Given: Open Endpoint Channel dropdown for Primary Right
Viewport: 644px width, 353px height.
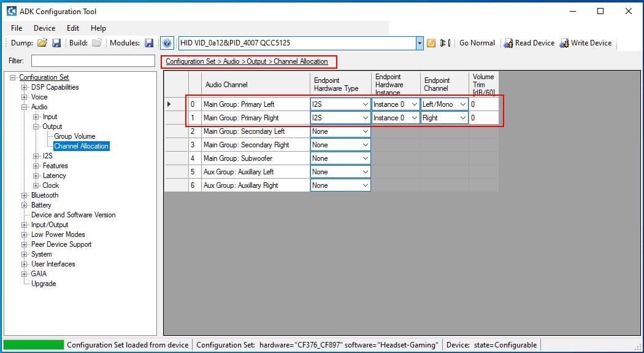Looking at the screenshot, I should pos(445,118).
